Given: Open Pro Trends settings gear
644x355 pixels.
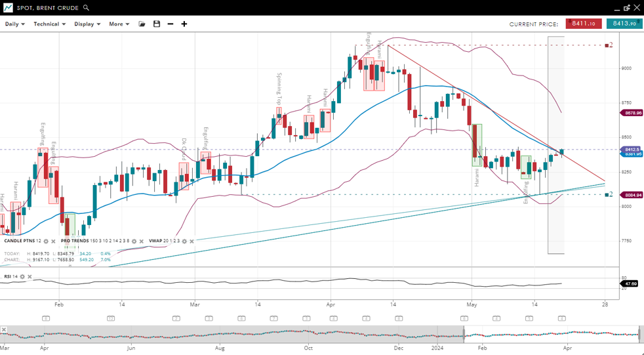Looking at the screenshot, I should [134, 241].
